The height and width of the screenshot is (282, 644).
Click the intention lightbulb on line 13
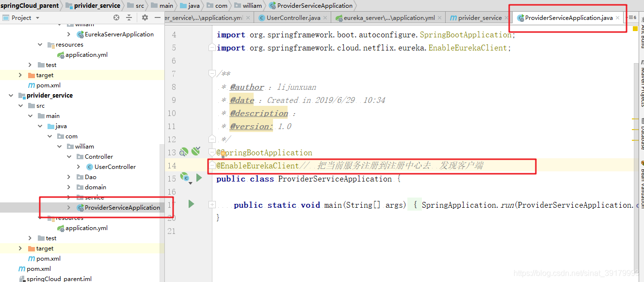coord(223,153)
